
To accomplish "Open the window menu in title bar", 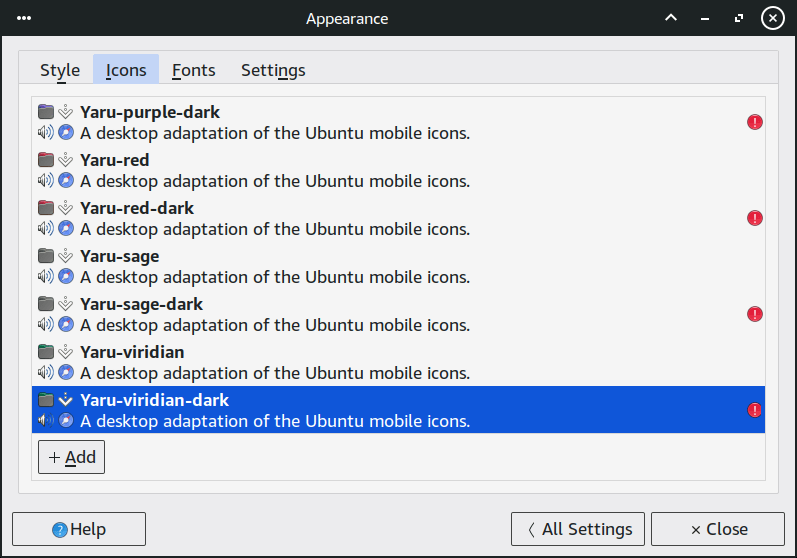I will [24, 18].
